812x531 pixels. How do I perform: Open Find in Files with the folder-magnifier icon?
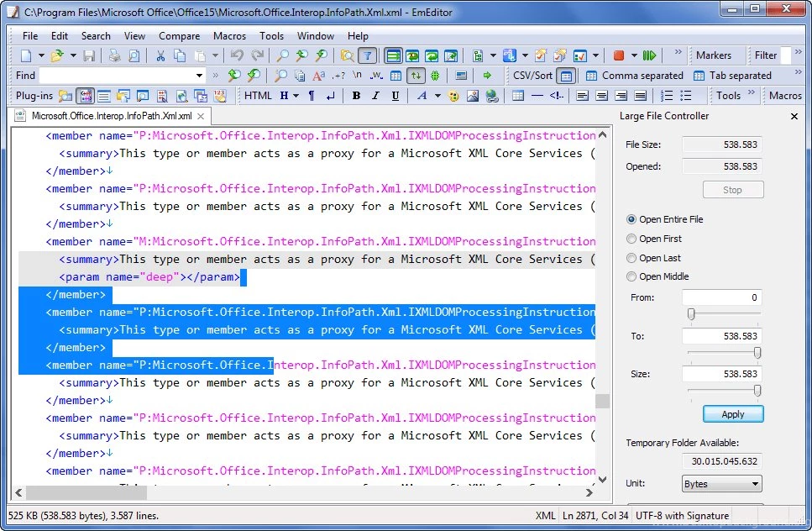tap(348, 55)
